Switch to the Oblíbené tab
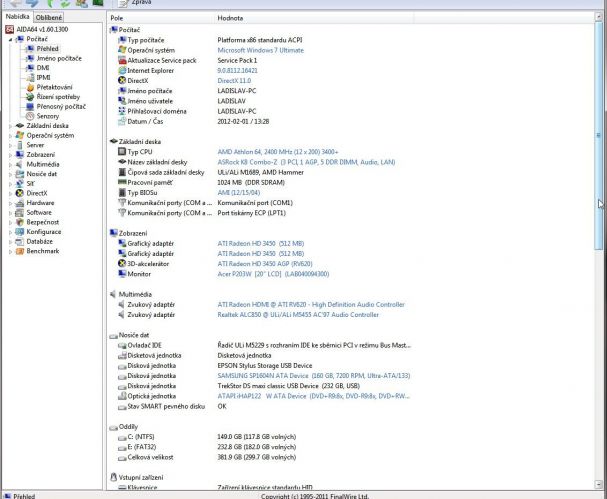 click(x=49, y=17)
